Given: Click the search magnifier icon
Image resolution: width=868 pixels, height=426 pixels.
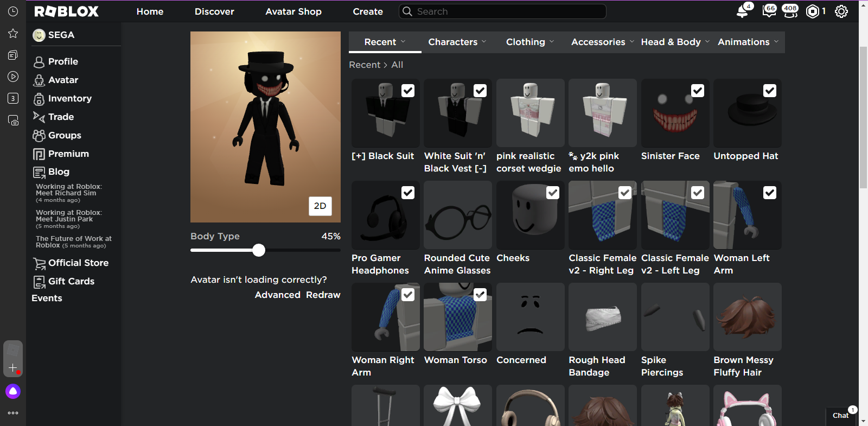Looking at the screenshot, I should (407, 11).
